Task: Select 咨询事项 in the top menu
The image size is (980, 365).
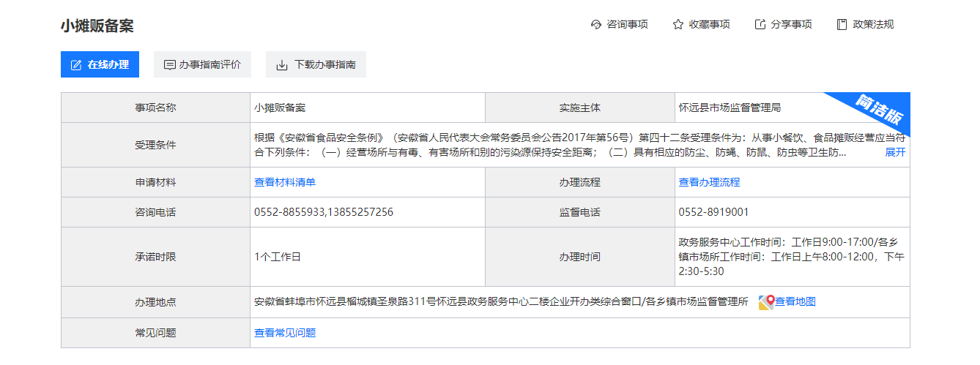Action: tap(619, 24)
